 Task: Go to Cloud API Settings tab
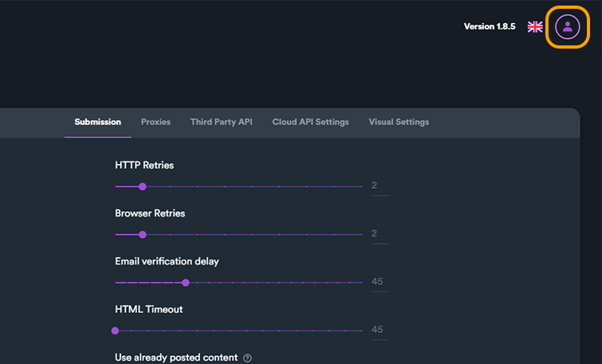[x=310, y=122]
